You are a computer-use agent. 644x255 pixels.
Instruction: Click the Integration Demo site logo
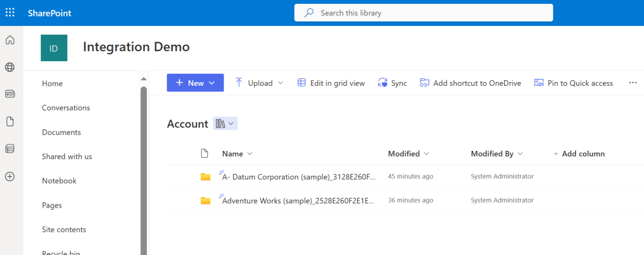(x=54, y=48)
